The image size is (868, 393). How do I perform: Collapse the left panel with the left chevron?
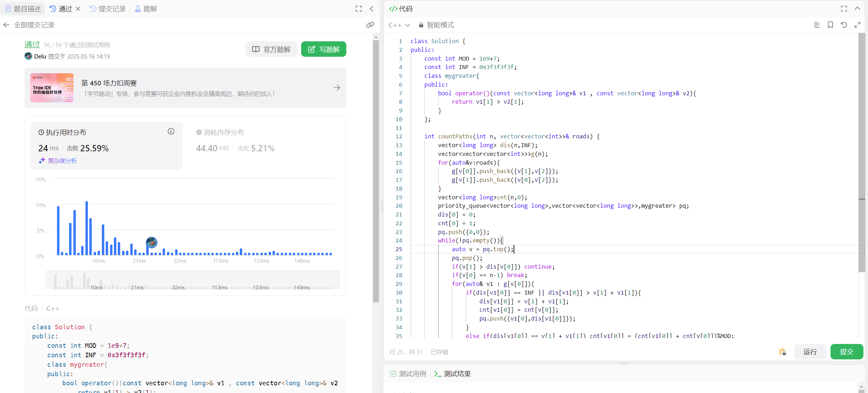tap(372, 9)
